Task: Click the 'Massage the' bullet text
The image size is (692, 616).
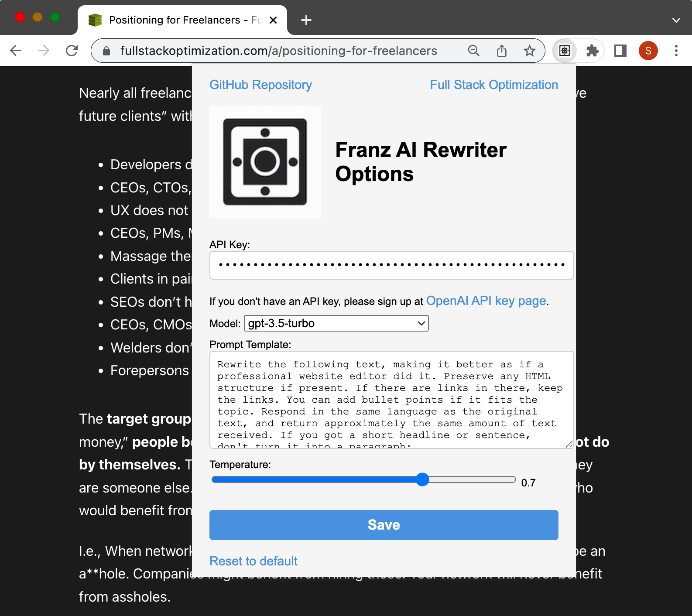Action: (x=151, y=256)
